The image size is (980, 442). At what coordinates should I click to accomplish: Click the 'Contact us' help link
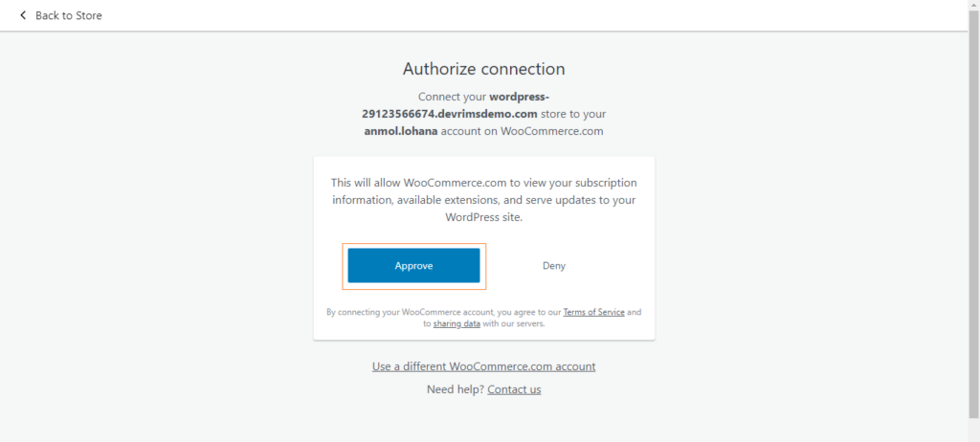(514, 389)
